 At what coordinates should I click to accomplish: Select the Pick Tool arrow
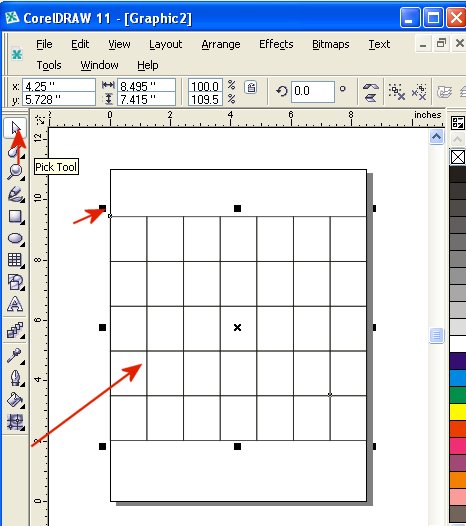15,128
